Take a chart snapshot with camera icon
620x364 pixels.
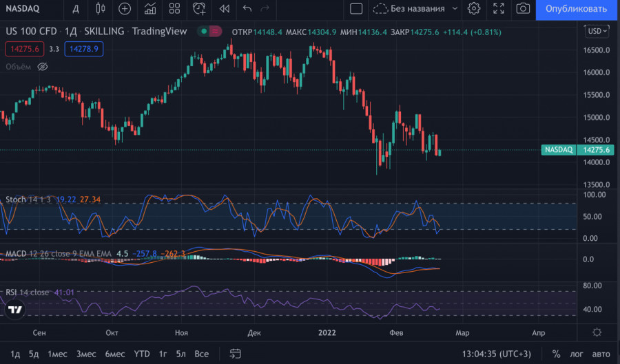click(524, 9)
